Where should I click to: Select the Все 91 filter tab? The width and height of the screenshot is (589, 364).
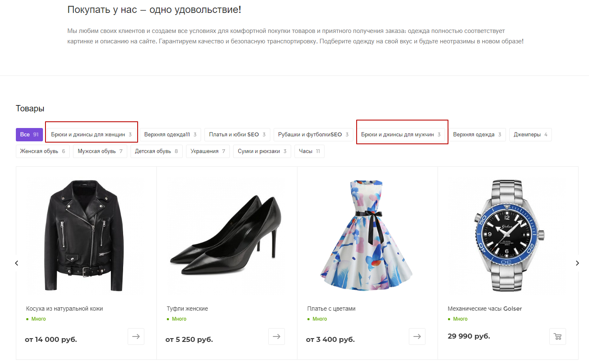29,135
